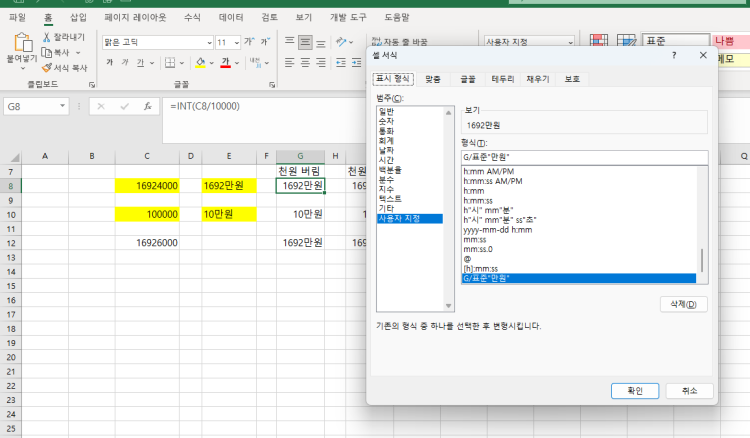Click the Format Painter (서식 복사) icon
The image size is (750, 438).
coord(47,67)
